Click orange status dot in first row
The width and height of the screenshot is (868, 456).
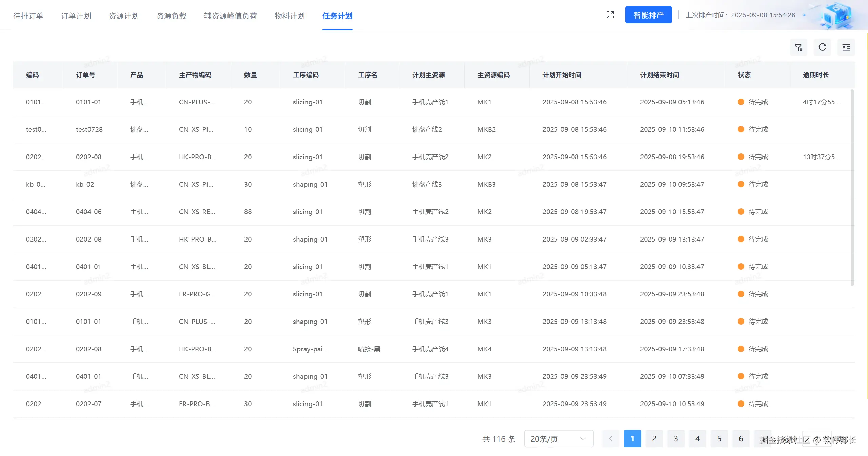click(x=741, y=102)
